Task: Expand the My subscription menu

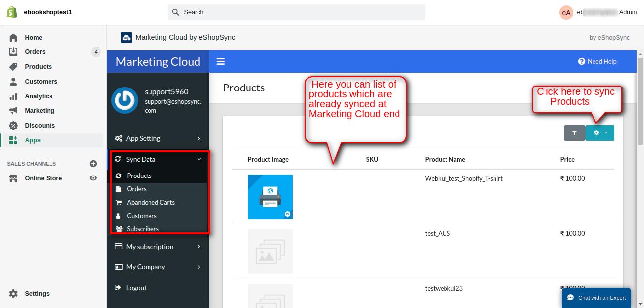Action: [158, 247]
